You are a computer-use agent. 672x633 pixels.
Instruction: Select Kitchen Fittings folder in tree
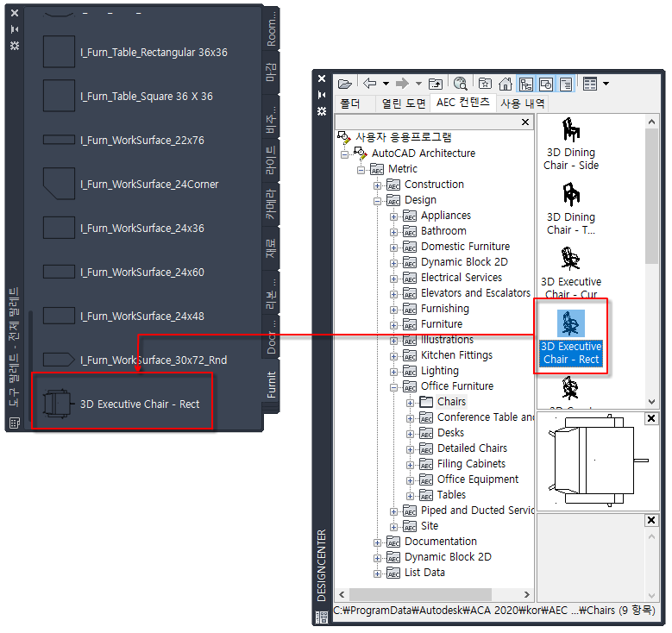456,355
